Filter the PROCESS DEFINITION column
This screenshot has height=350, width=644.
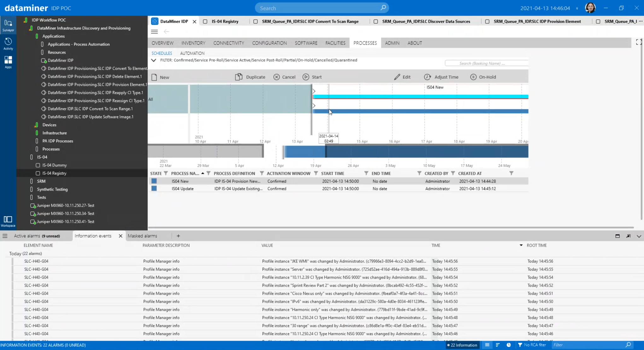pos(261,173)
